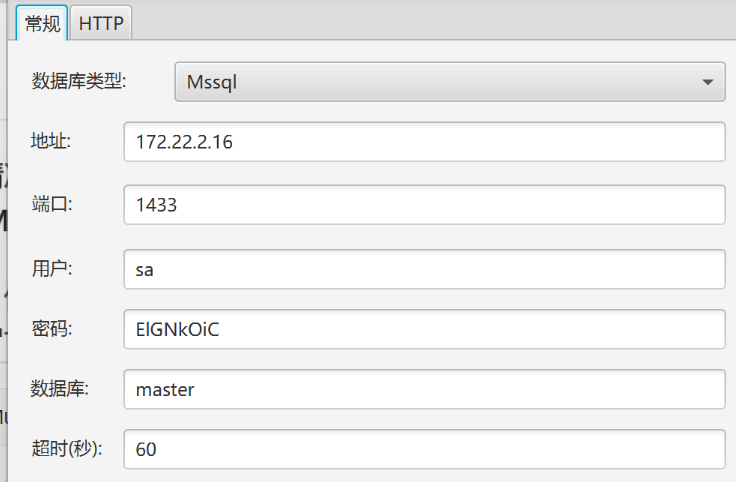The height and width of the screenshot is (482, 736).
Task: Click the 端口 label
Action: pyautogui.click(x=52, y=204)
